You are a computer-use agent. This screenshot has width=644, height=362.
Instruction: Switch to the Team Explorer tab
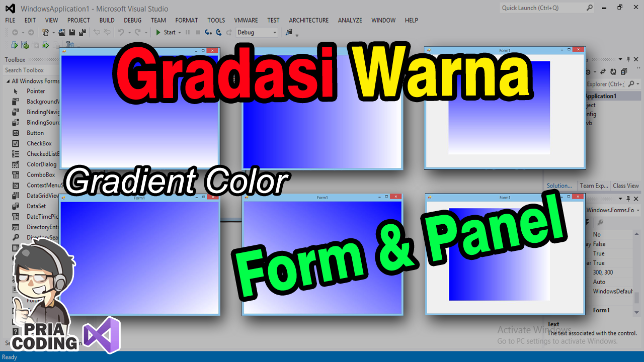594,185
